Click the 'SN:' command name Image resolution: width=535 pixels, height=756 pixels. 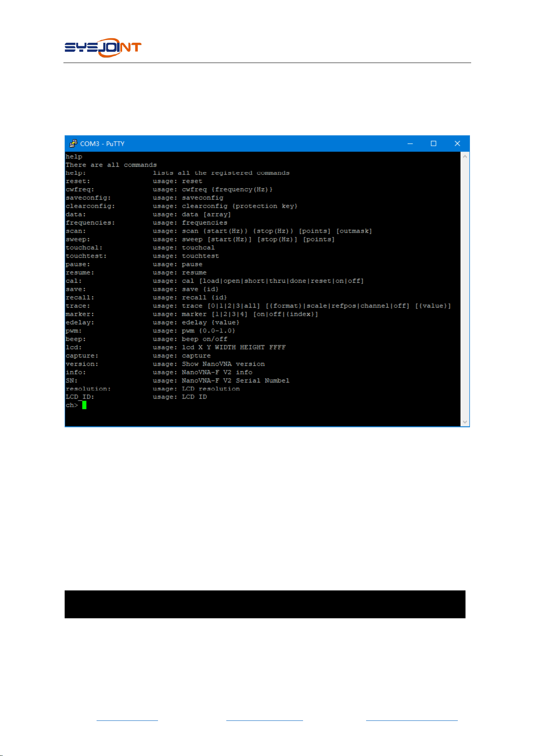(72, 380)
